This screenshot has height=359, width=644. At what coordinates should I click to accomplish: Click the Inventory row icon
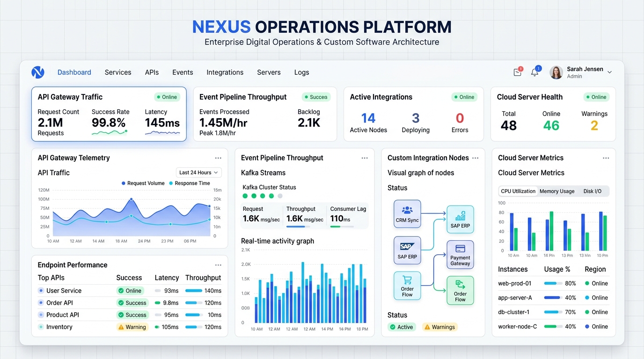[41, 327]
